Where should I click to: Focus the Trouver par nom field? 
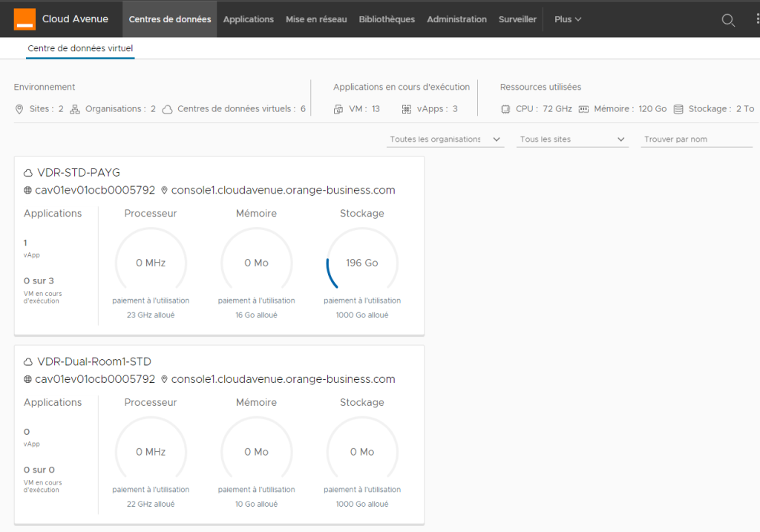tap(696, 139)
